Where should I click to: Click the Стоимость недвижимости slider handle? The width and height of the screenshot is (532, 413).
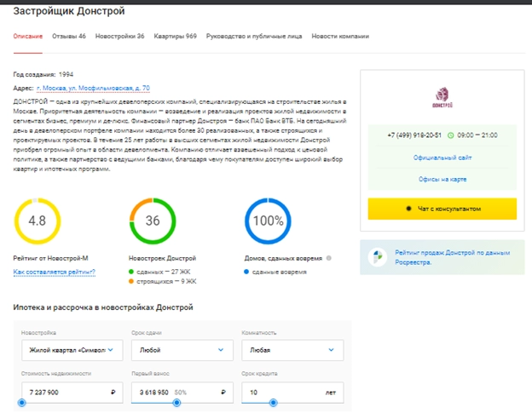click(x=21, y=403)
